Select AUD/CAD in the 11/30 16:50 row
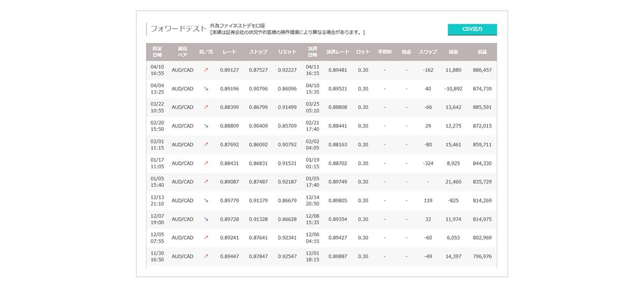This screenshot has height=287, width=644. tap(183, 256)
